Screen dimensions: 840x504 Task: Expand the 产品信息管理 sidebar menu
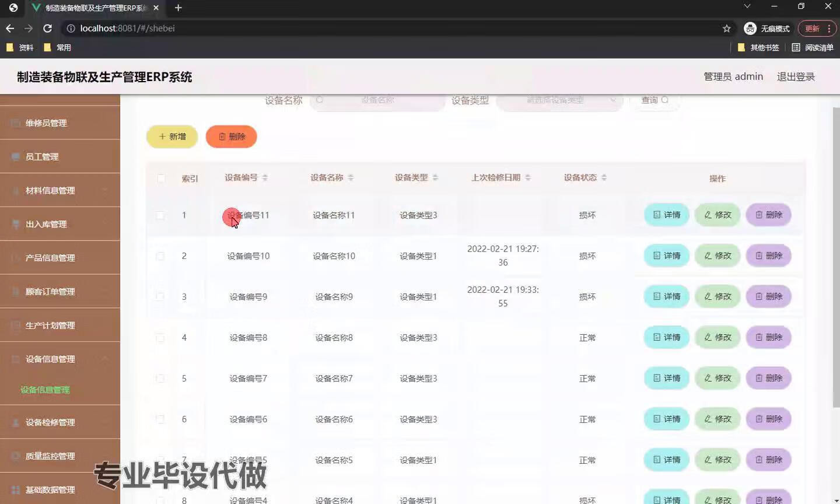pyautogui.click(x=60, y=258)
